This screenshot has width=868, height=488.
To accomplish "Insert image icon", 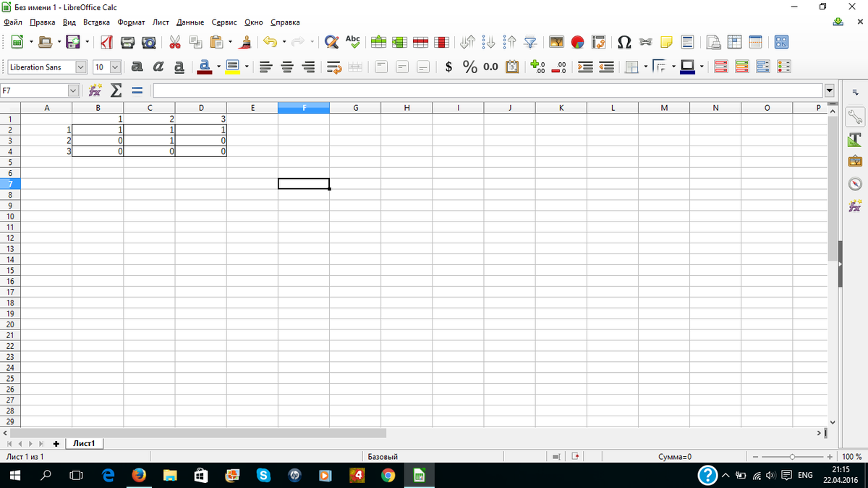I will coord(556,42).
